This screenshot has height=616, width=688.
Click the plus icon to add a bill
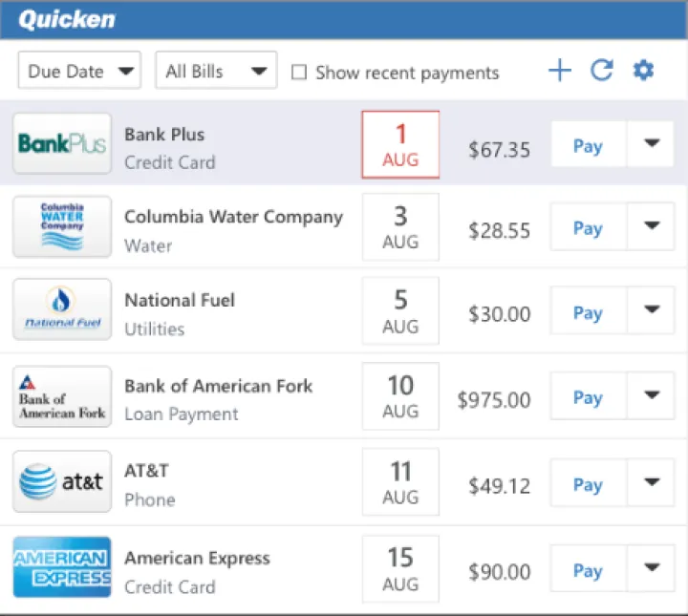click(x=559, y=71)
